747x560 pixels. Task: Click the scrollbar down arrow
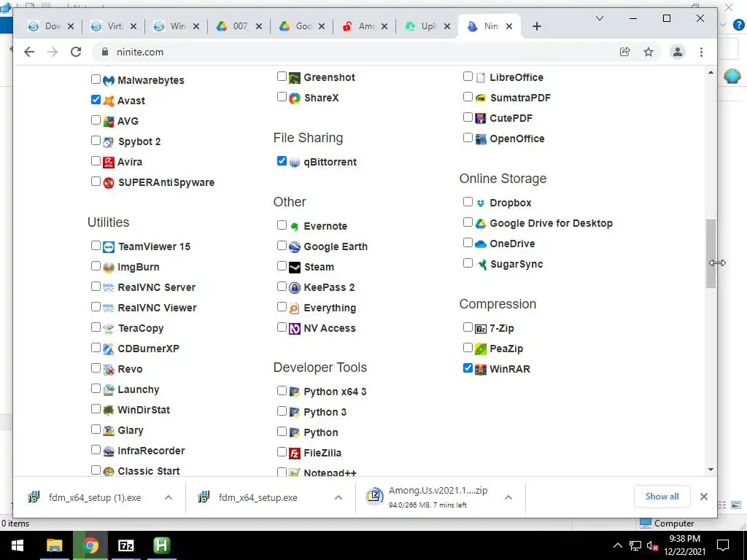point(711,470)
